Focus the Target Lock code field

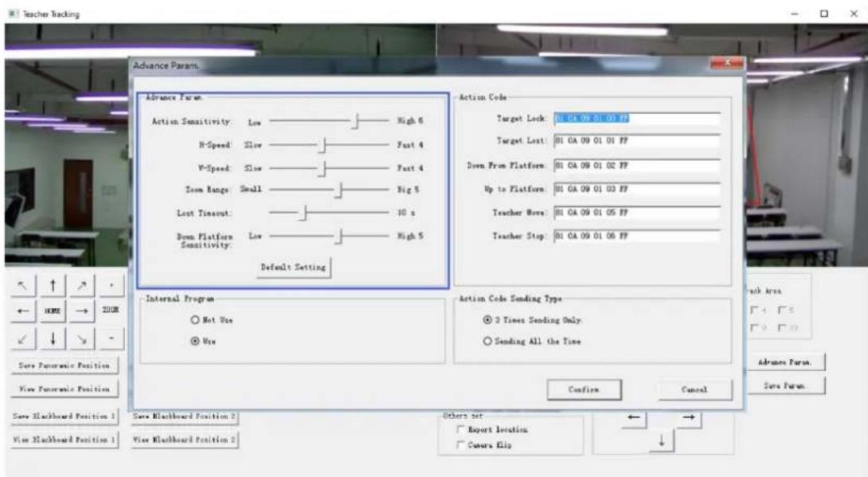click(x=637, y=119)
